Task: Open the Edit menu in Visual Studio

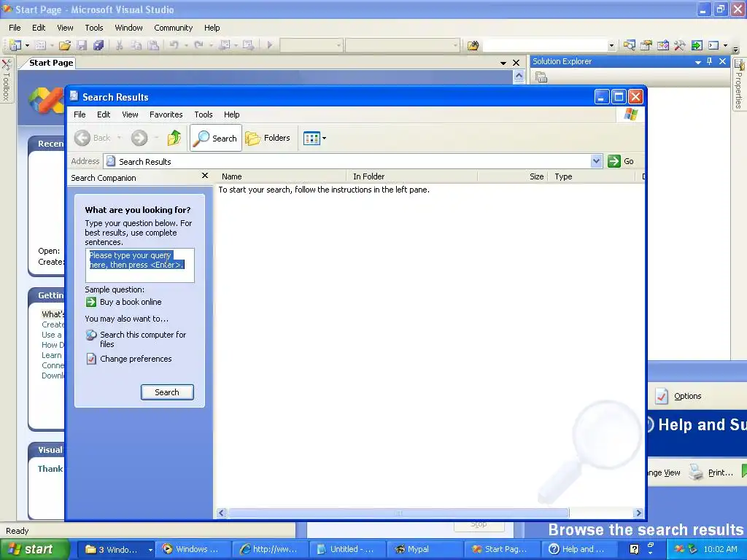Action: click(39, 28)
